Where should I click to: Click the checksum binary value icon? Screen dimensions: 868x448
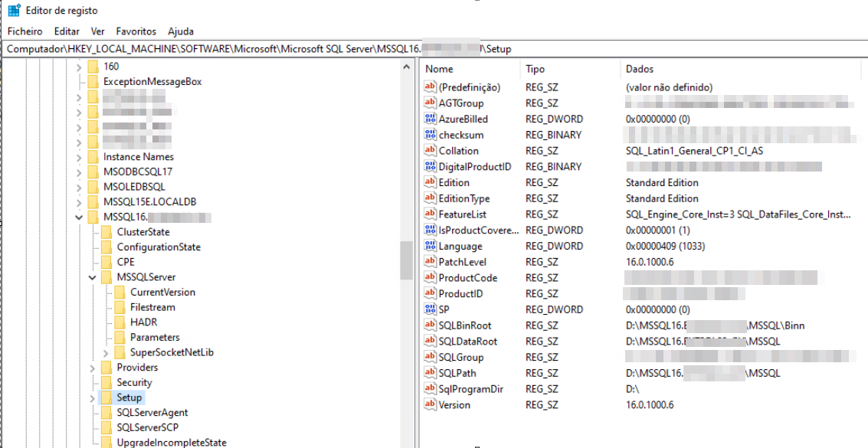(x=430, y=136)
